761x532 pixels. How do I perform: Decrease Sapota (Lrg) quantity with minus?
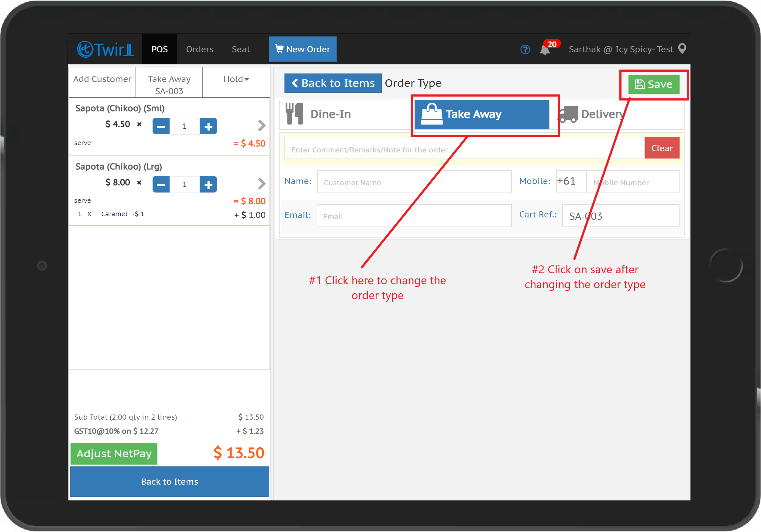161,185
